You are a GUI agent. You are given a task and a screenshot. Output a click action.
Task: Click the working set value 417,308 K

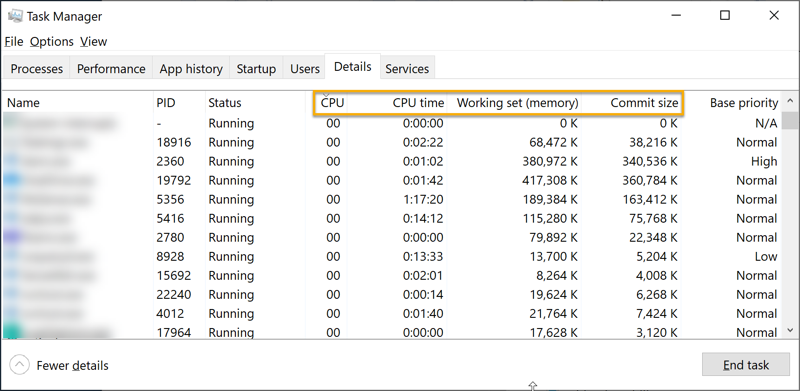[x=550, y=180]
